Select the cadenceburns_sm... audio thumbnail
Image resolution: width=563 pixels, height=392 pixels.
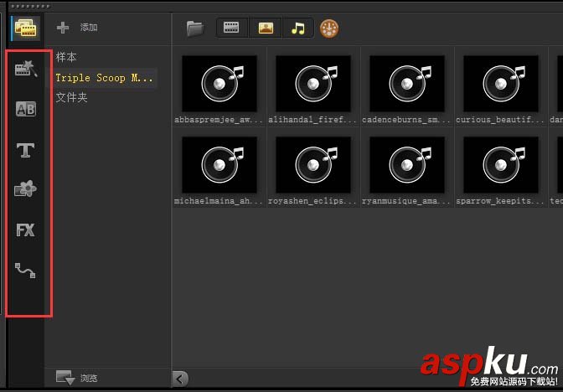407,84
